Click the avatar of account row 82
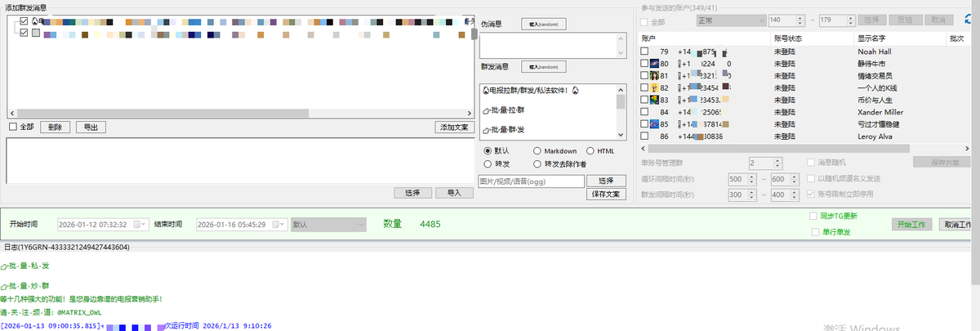Image resolution: width=980 pixels, height=331 pixels. 654,87
